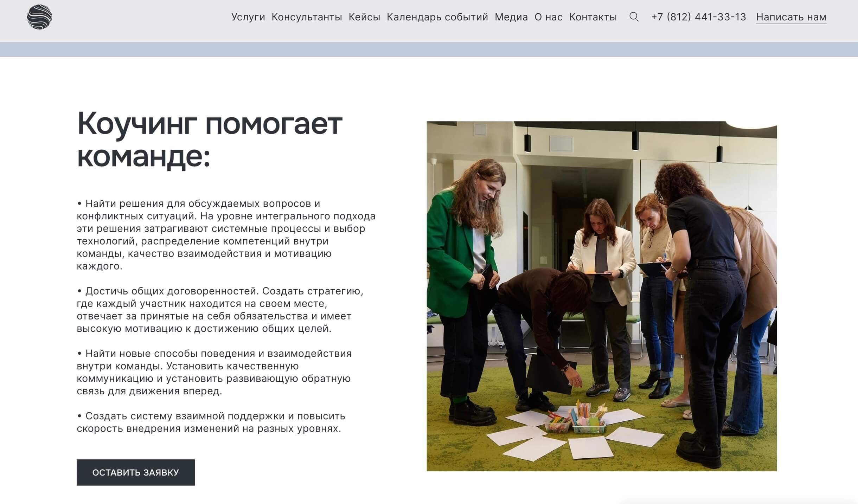Open the search magnifier icon
Viewport: 858px width, 504px height.
point(634,17)
